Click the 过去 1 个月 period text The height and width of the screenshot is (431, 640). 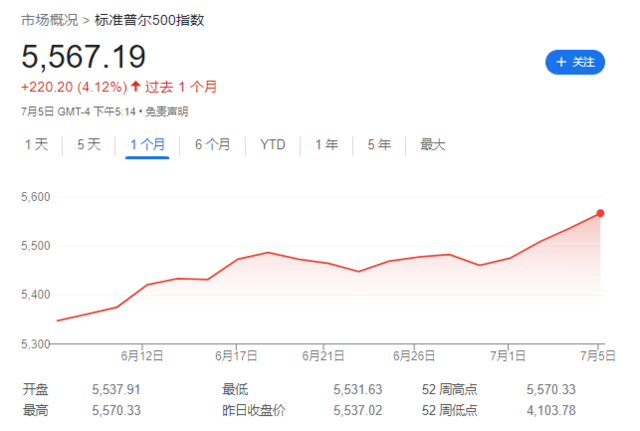[x=181, y=87]
